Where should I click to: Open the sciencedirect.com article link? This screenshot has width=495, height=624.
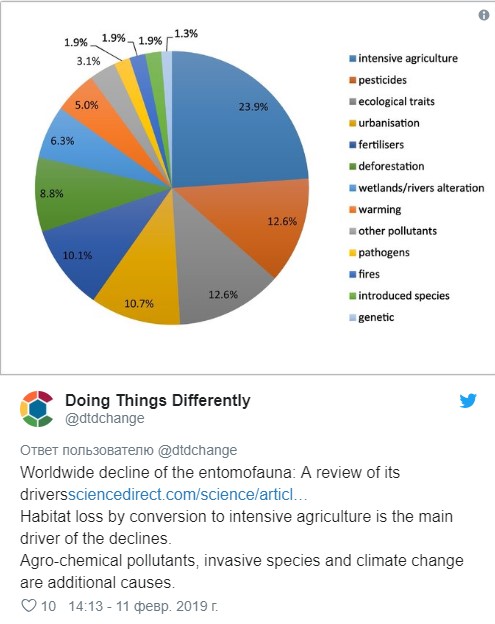(x=187, y=494)
